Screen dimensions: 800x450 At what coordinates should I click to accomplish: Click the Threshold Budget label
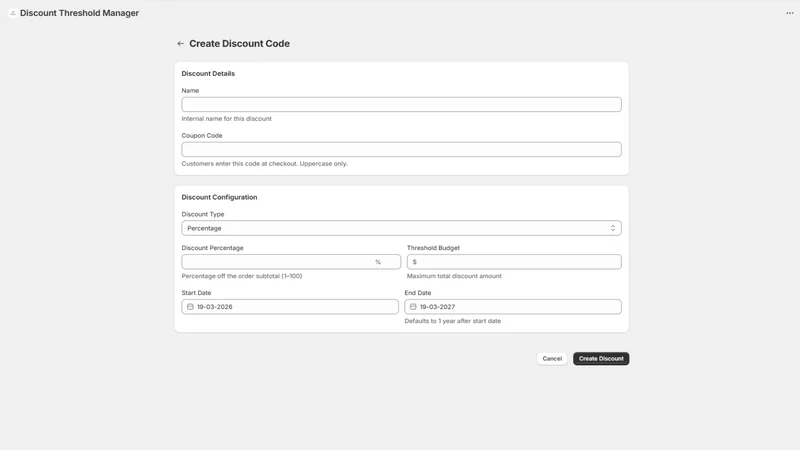click(x=433, y=248)
